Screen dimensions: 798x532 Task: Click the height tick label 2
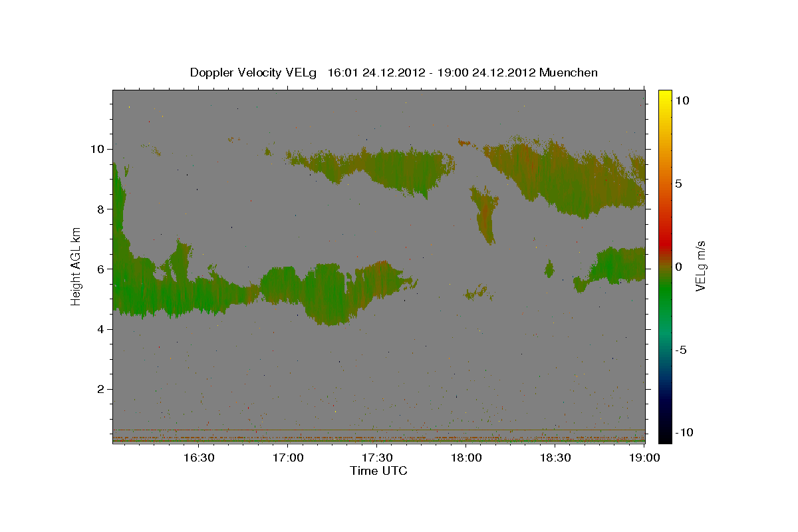100,389
